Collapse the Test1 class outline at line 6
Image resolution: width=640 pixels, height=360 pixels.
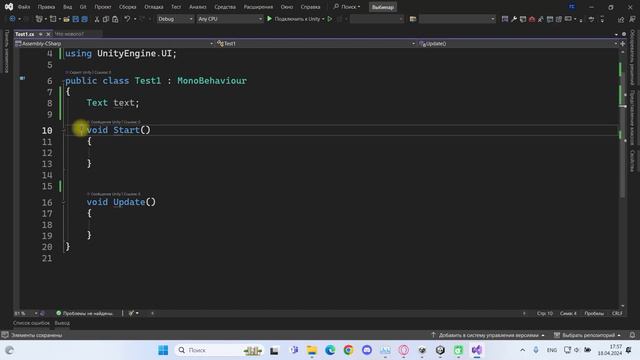pos(63,81)
